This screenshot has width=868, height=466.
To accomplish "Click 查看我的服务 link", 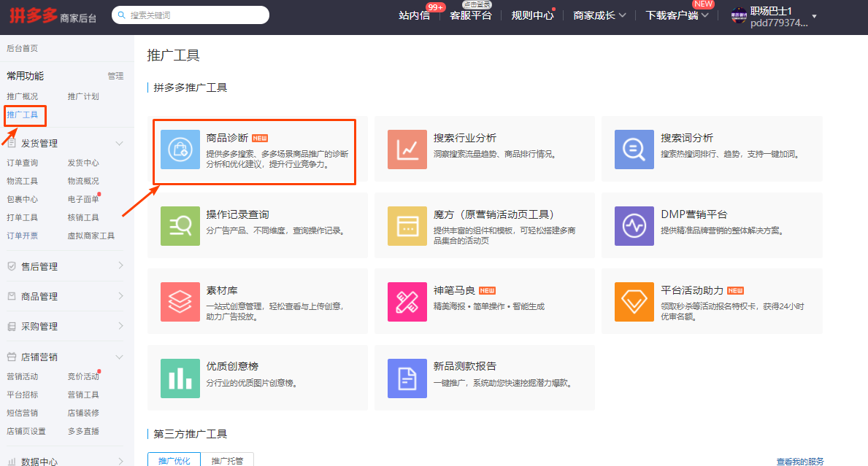I will point(800,461).
